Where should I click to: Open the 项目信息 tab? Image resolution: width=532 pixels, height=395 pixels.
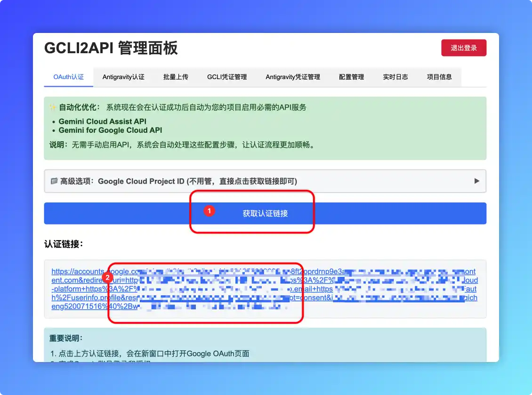pos(439,77)
